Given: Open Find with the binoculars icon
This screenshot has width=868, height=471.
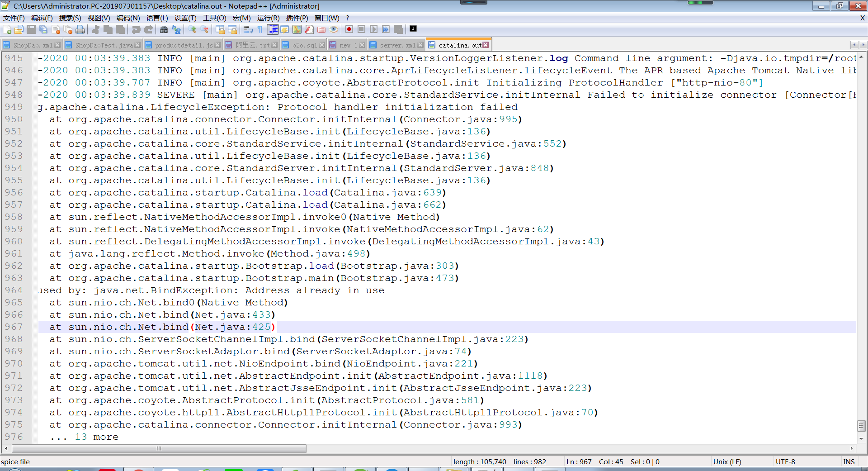Looking at the screenshot, I should [x=164, y=29].
